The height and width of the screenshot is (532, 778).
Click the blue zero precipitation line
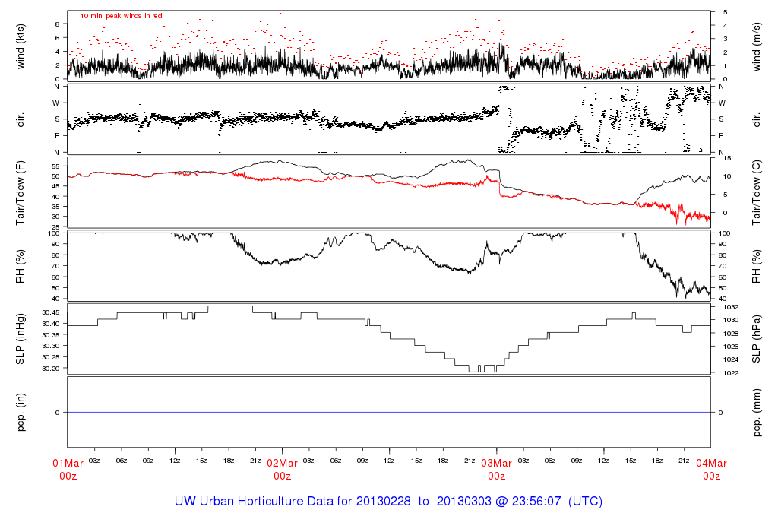click(389, 413)
